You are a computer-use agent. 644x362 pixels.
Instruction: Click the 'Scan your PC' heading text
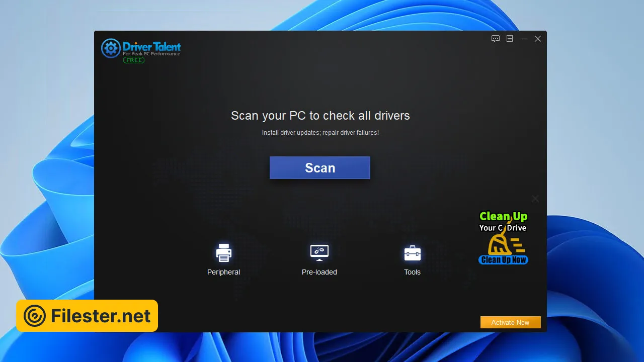tap(320, 116)
